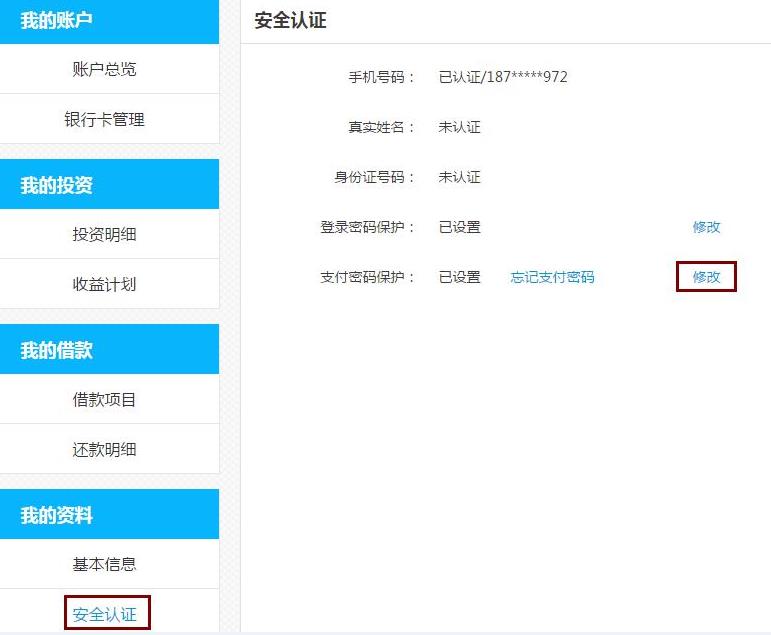Go to 还款明细 sidebar entry
The height and width of the screenshot is (635, 771).
[104, 449]
